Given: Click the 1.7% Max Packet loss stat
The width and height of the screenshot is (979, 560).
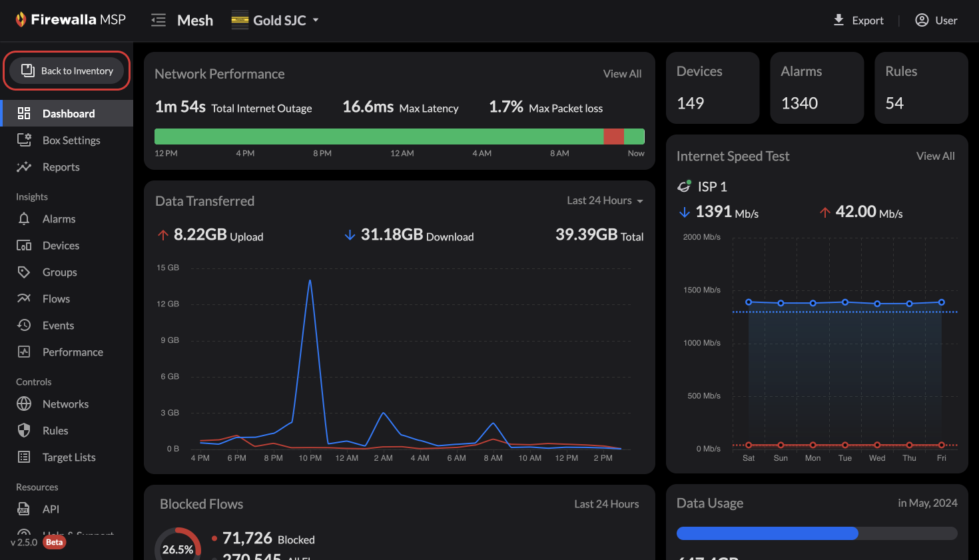Looking at the screenshot, I should (x=545, y=107).
